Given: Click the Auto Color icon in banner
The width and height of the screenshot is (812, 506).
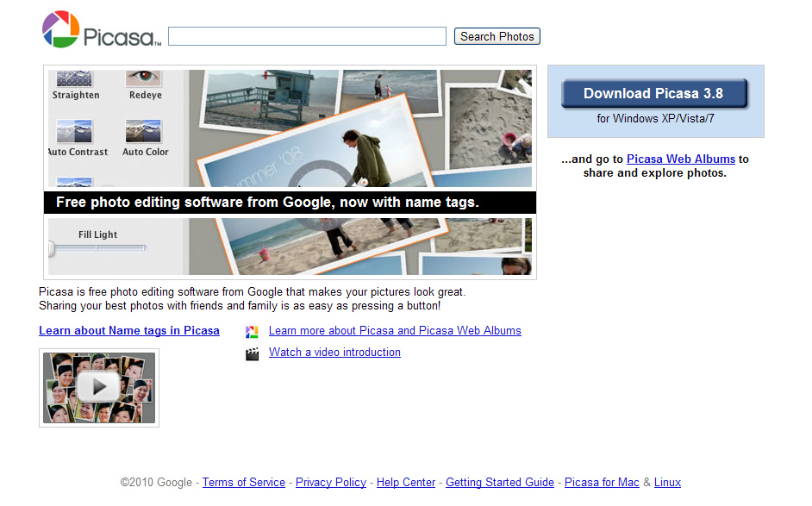Looking at the screenshot, I should click(143, 131).
